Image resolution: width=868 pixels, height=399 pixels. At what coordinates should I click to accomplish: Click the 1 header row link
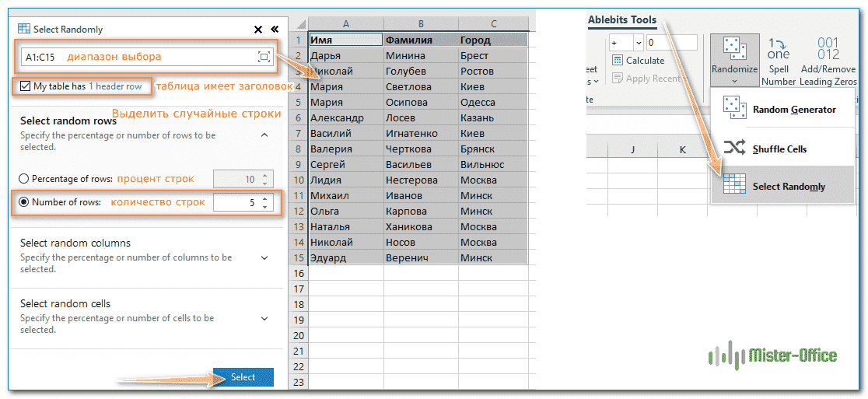115,86
